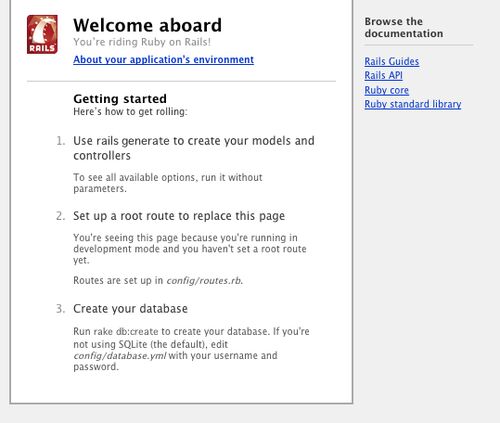Click the Browse the documentation sidebar heading
This screenshot has height=423, width=500.
404,27
